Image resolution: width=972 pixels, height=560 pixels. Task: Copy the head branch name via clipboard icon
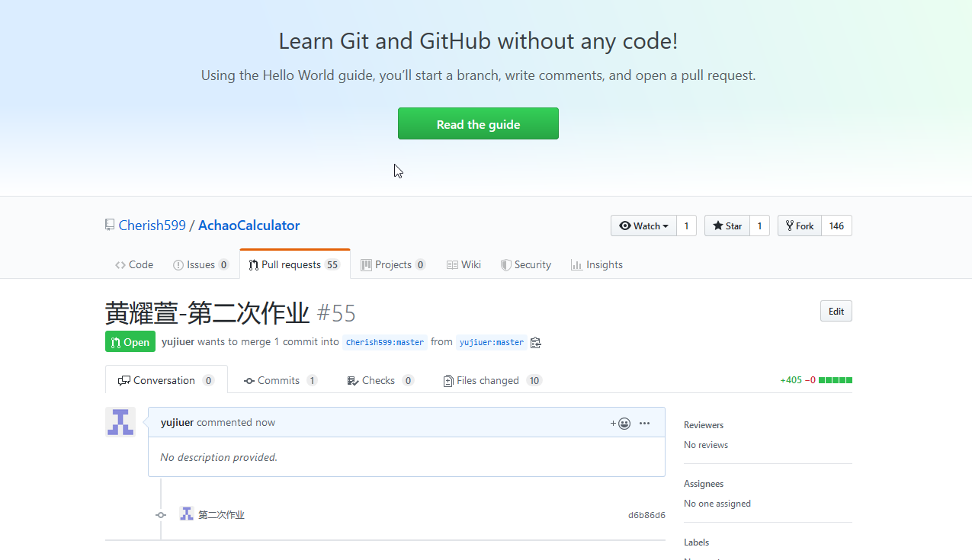point(535,342)
